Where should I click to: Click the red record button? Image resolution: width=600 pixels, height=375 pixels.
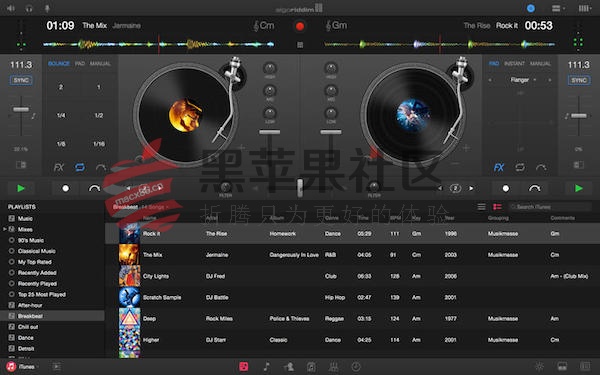(x=300, y=26)
